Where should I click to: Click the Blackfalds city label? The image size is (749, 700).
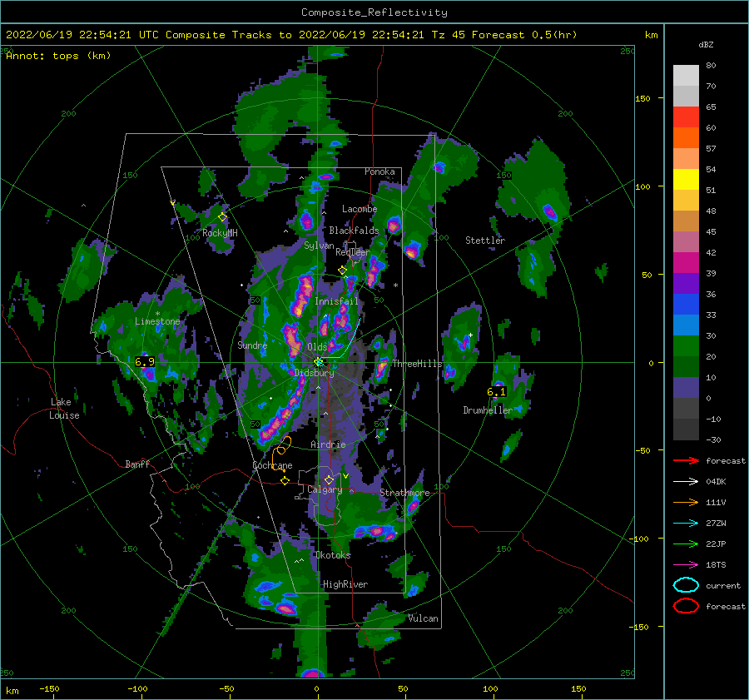tap(354, 231)
